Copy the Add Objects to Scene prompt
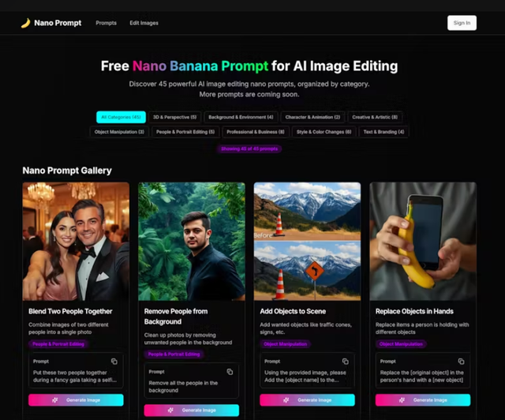The height and width of the screenshot is (420, 505). click(346, 362)
